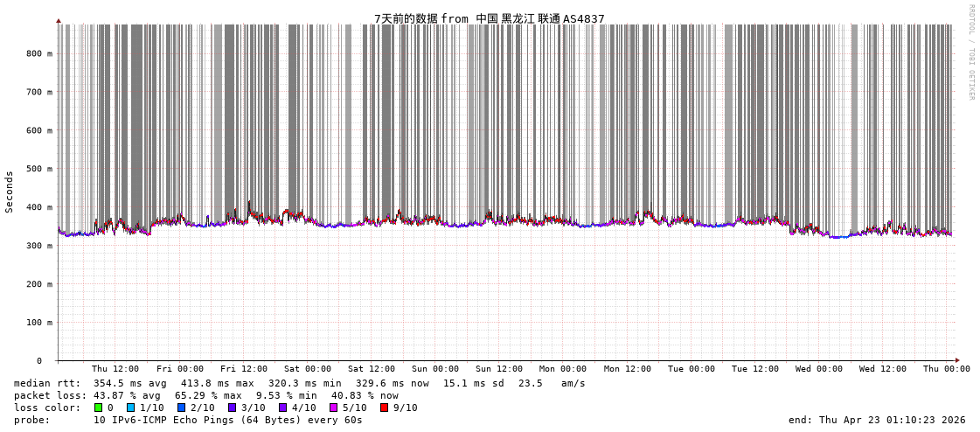Click the packet loss statistics line

(205, 395)
